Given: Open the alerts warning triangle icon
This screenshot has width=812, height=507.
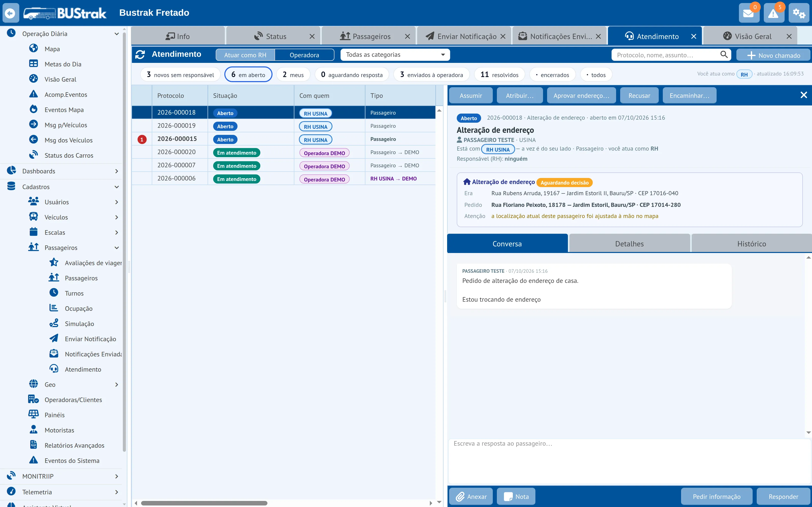Looking at the screenshot, I should [x=773, y=13].
